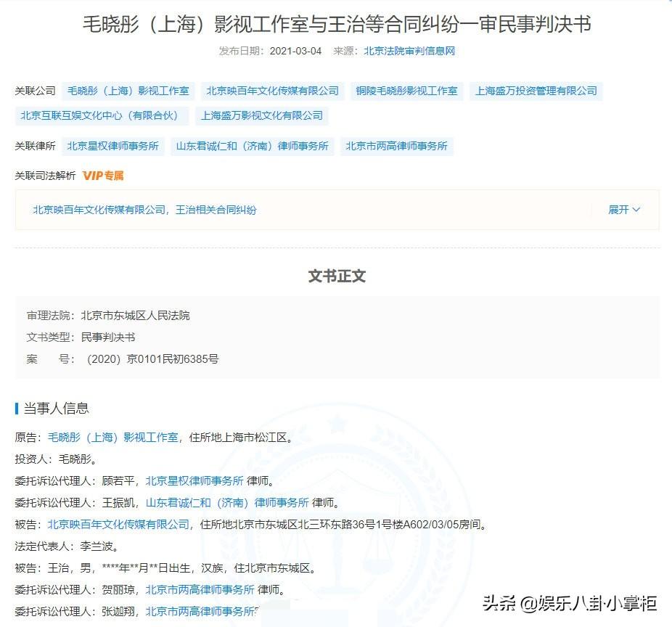Select legal representative 李兰波
The height and width of the screenshot is (627, 672).
pyautogui.click(x=97, y=546)
